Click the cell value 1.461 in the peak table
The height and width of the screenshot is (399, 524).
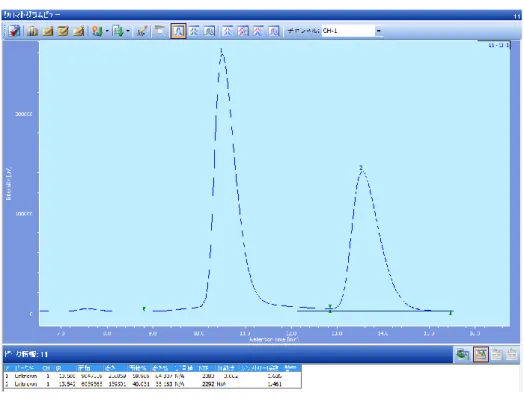coord(274,384)
